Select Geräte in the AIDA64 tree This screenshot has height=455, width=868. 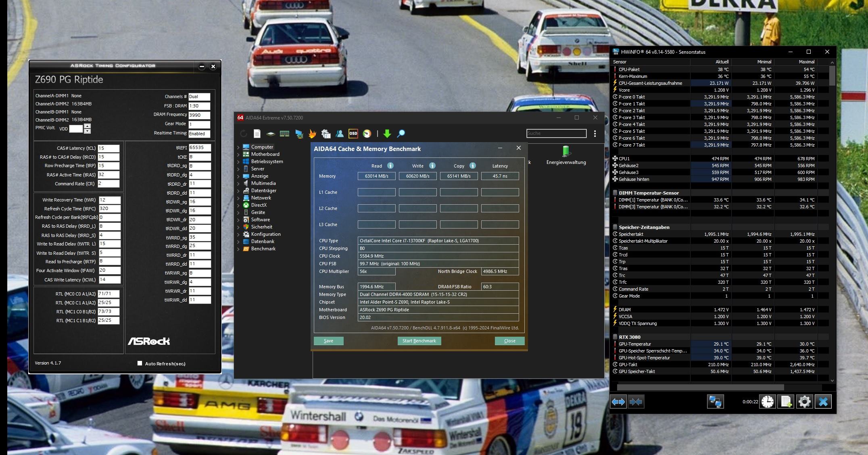(258, 212)
